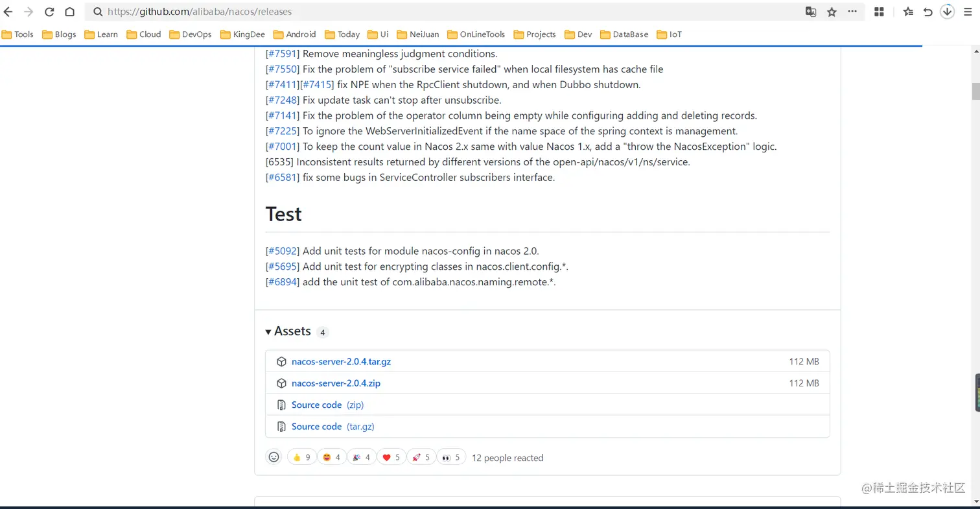Open the browser home page icon

pyautogui.click(x=69, y=12)
